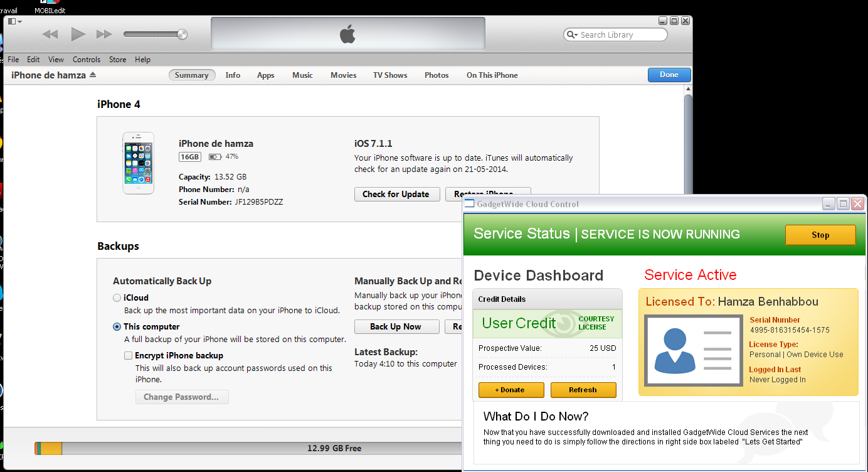868x472 pixels.
Task: Switch to the Apps tab
Action: (266, 75)
